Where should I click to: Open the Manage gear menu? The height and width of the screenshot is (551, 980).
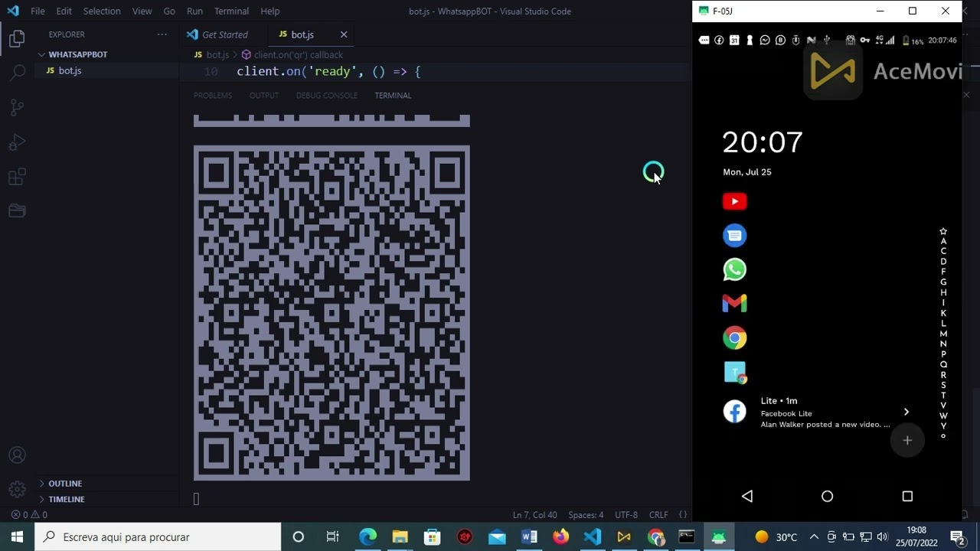pos(17,489)
